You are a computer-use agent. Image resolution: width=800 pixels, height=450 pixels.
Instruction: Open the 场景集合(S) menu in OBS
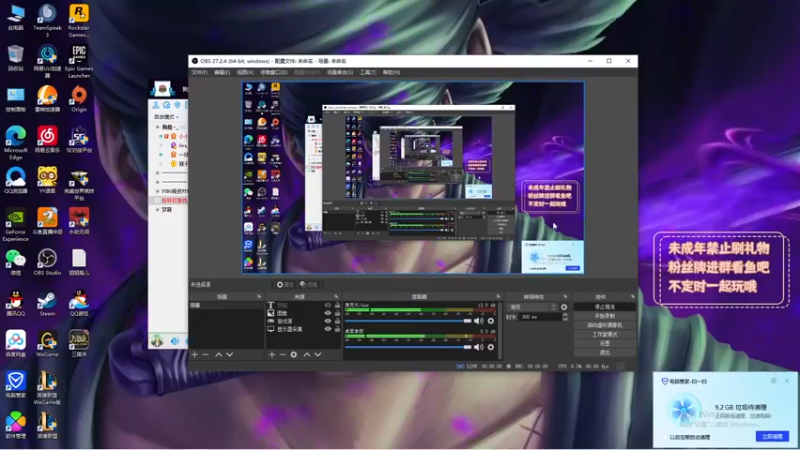point(340,72)
